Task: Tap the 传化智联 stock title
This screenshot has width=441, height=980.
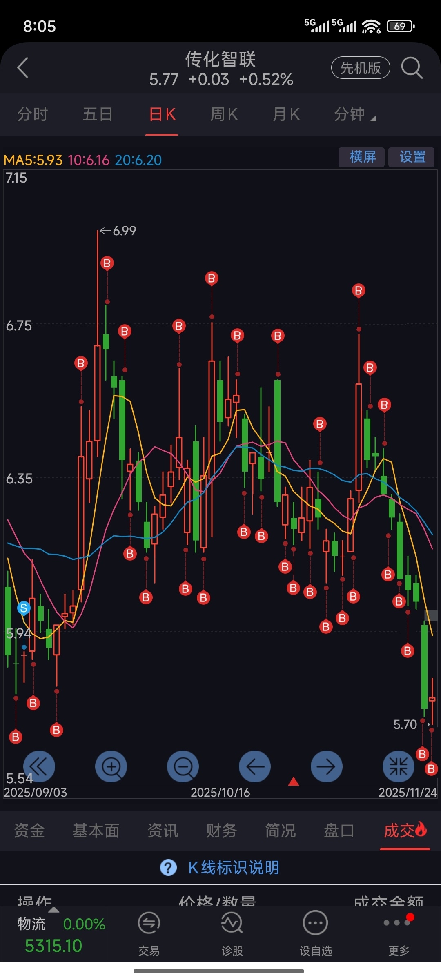Action: coord(220,60)
